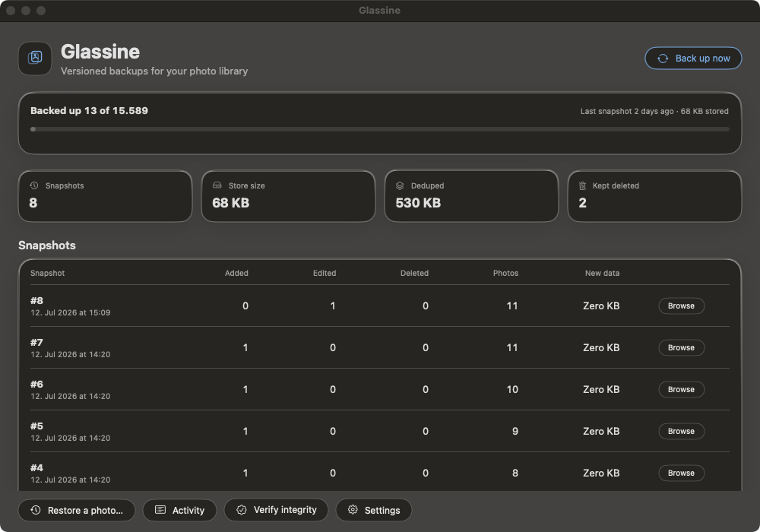760x532 pixels.
Task: Browse snapshot #7
Action: pyautogui.click(x=681, y=347)
